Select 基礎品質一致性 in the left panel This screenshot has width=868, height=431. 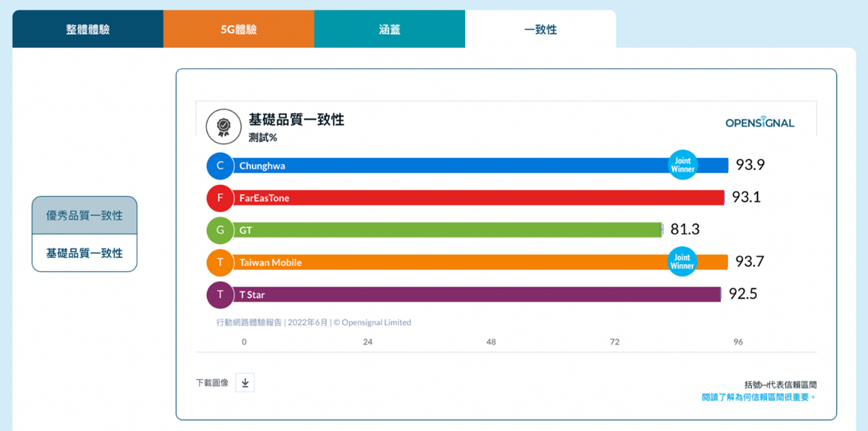click(84, 253)
